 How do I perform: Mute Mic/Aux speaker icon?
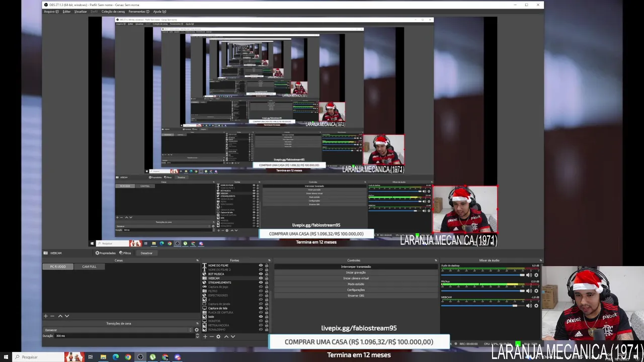click(529, 291)
